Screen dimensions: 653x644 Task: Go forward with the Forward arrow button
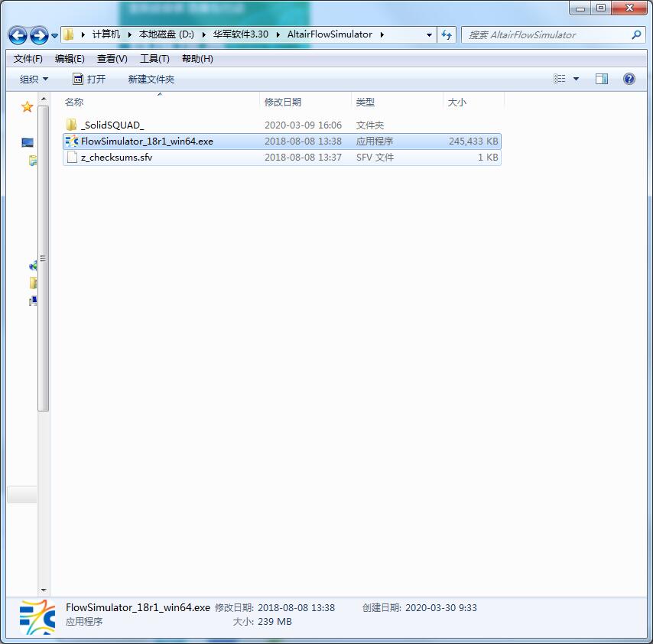pyautogui.click(x=39, y=35)
